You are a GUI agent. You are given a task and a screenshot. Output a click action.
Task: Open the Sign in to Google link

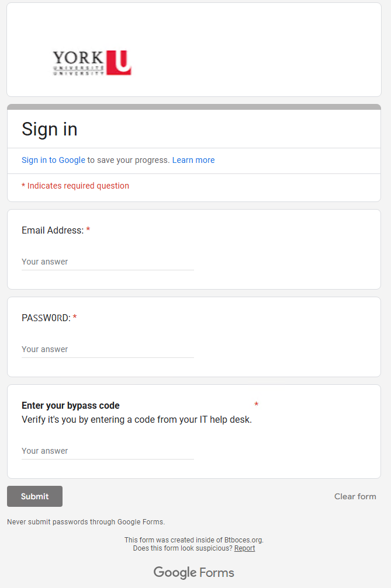point(53,160)
